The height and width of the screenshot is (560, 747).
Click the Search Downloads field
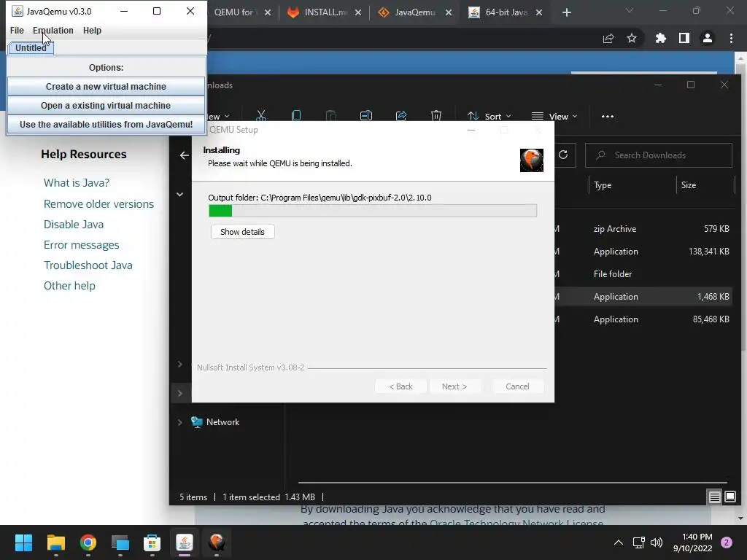click(x=659, y=155)
